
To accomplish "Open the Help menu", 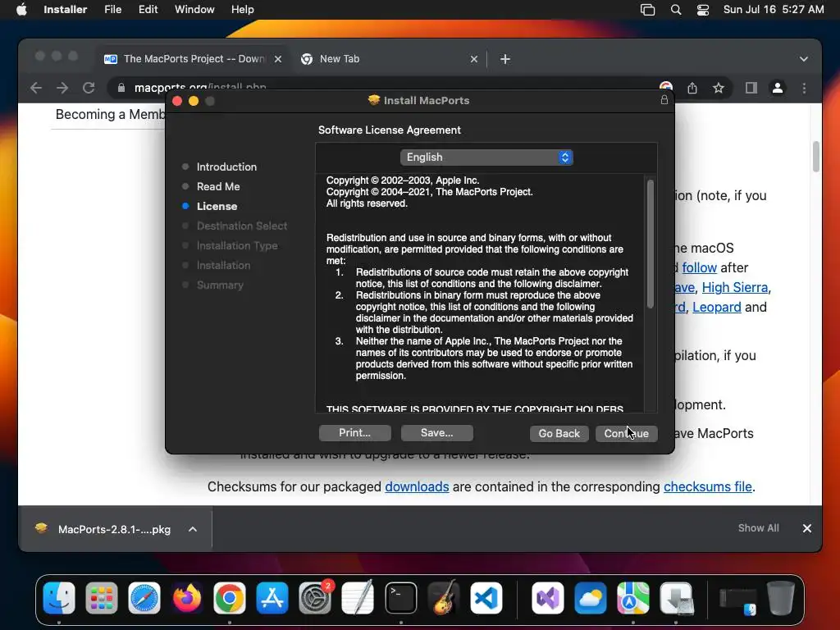I will 242,10.
